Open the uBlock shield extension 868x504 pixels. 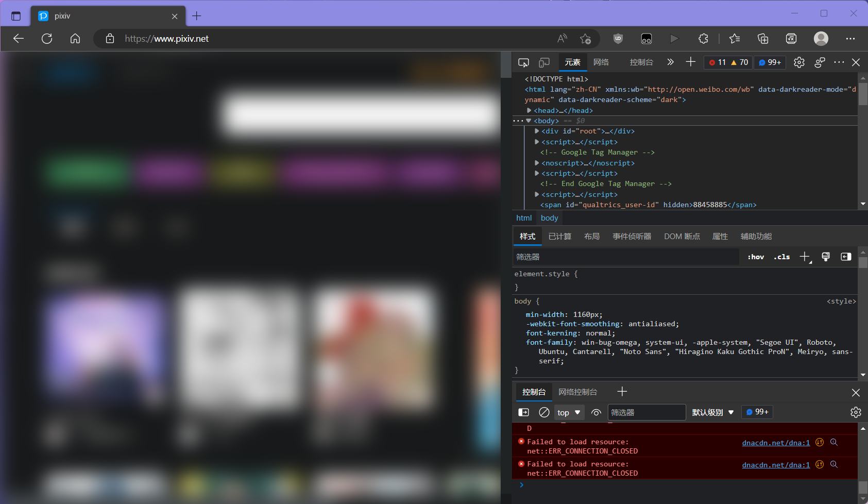[x=618, y=39]
